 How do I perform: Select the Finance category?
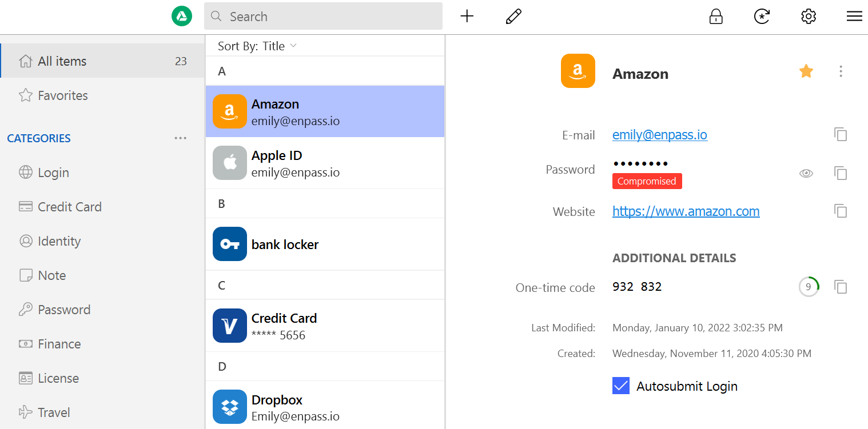[102, 344]
